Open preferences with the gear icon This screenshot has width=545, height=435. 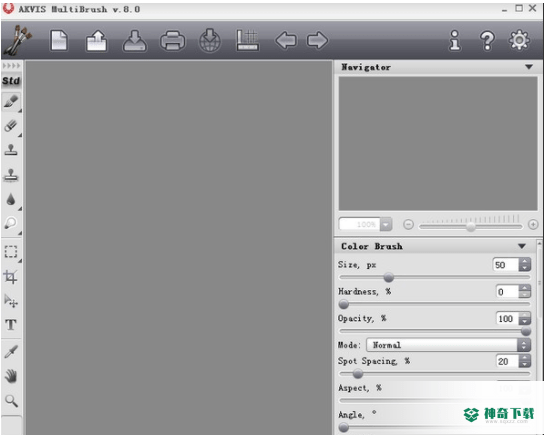point(519,40)
